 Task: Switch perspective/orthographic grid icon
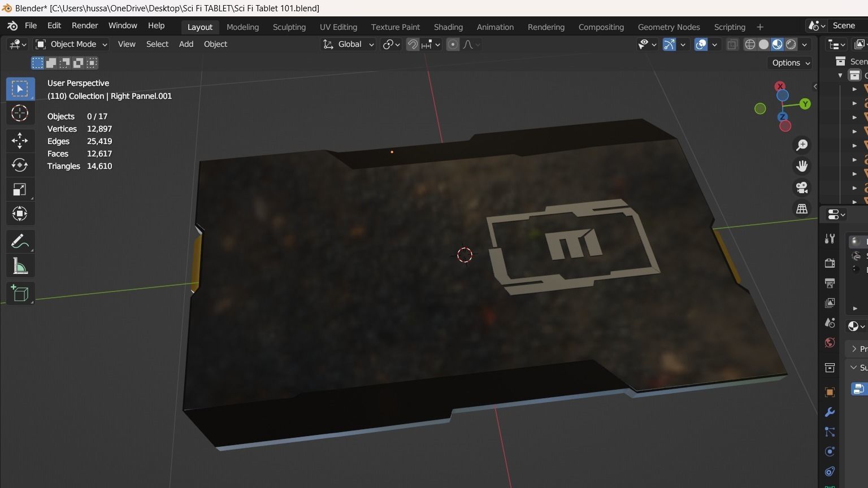[x=802, y=209]
